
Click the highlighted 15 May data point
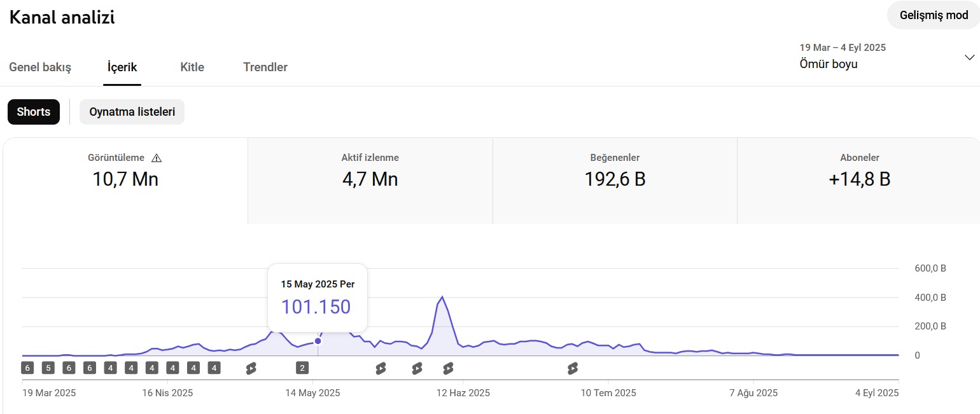(318, 341)
